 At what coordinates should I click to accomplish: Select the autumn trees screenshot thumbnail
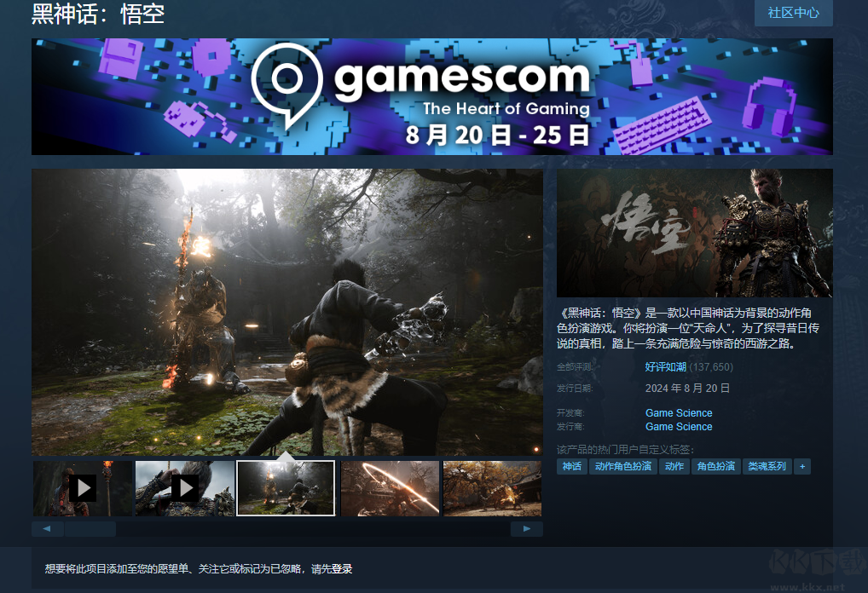coord(492,488)
